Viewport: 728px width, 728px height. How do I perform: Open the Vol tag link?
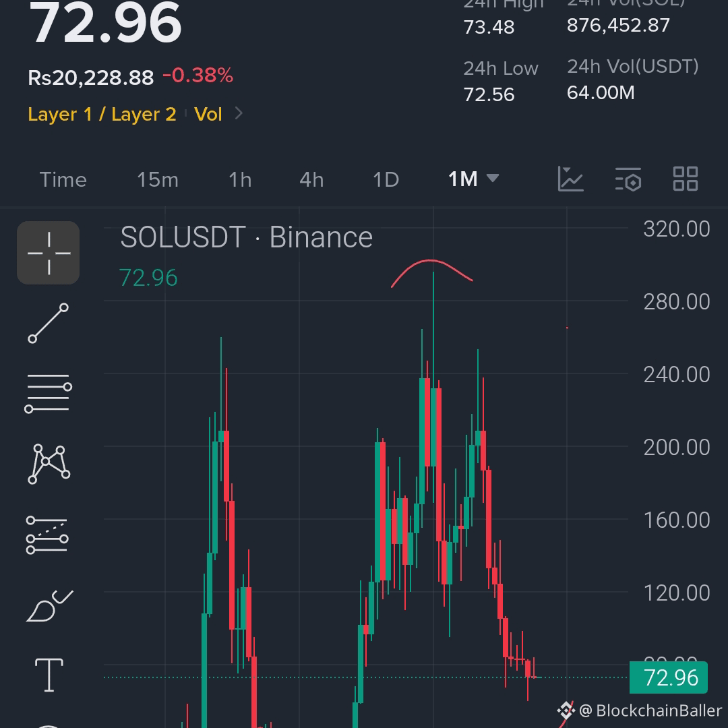tap(208, 114)
